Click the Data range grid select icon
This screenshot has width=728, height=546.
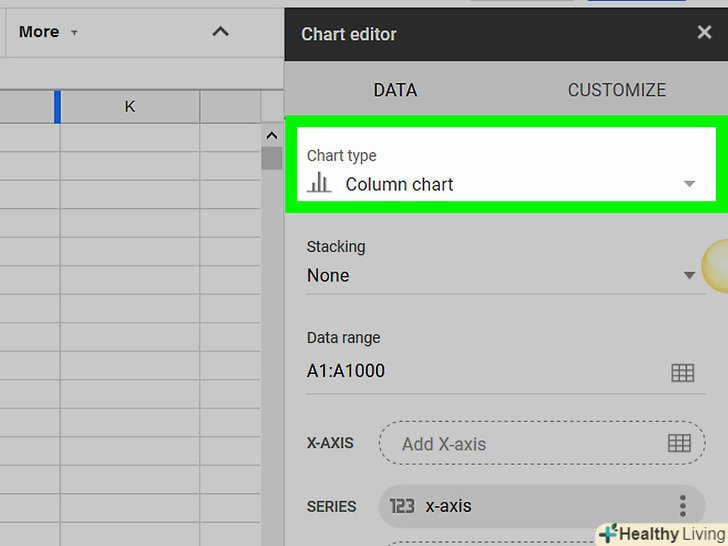pos(682,373)
